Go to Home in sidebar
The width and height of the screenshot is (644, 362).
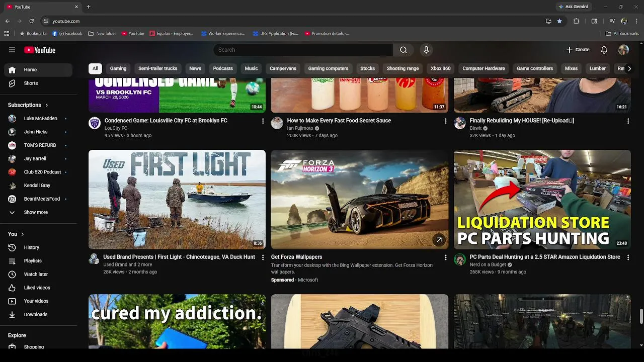click(38, 70)
